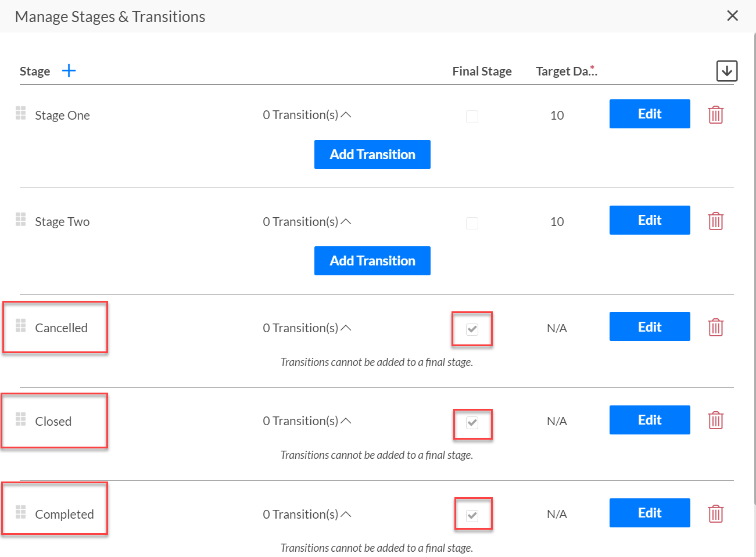Viewport: 756px width, 557px height.
Task: Close the Manage Stages & Transitions dialog
Action: (x=733, y=16)
